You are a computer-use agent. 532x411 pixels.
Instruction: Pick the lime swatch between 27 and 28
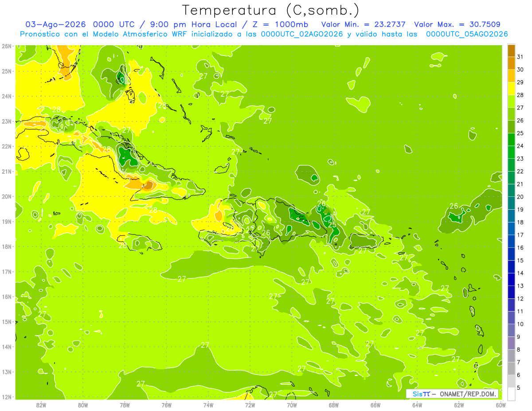pos(511,102)
